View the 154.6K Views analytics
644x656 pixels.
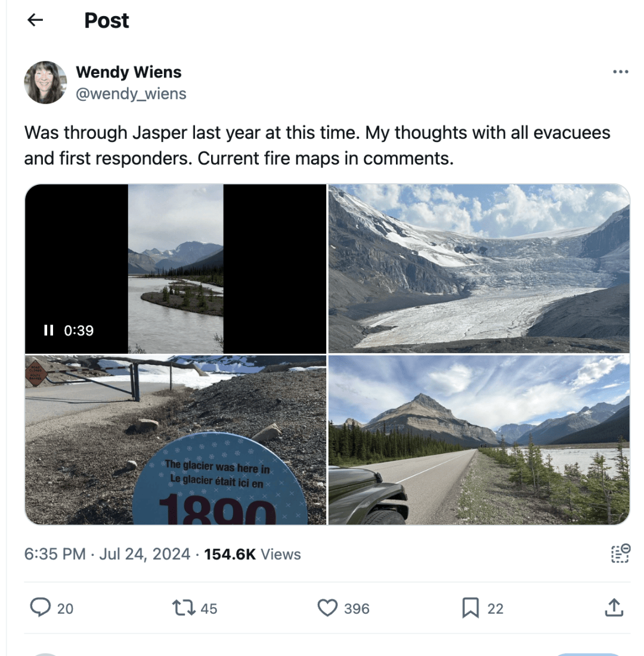pyautogui.click(x=252, y=554)
